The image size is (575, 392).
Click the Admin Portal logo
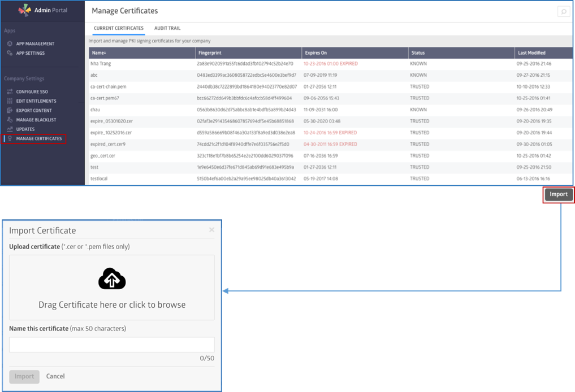24,10
